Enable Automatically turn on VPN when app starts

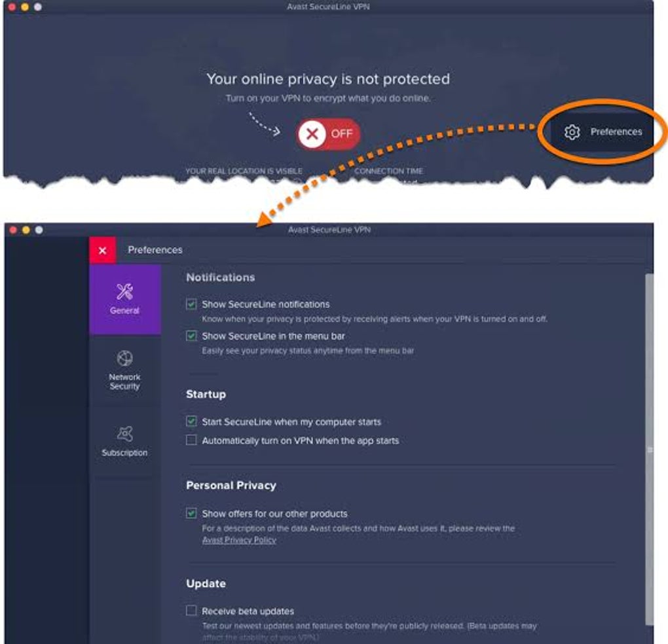[x=191, y=440]
